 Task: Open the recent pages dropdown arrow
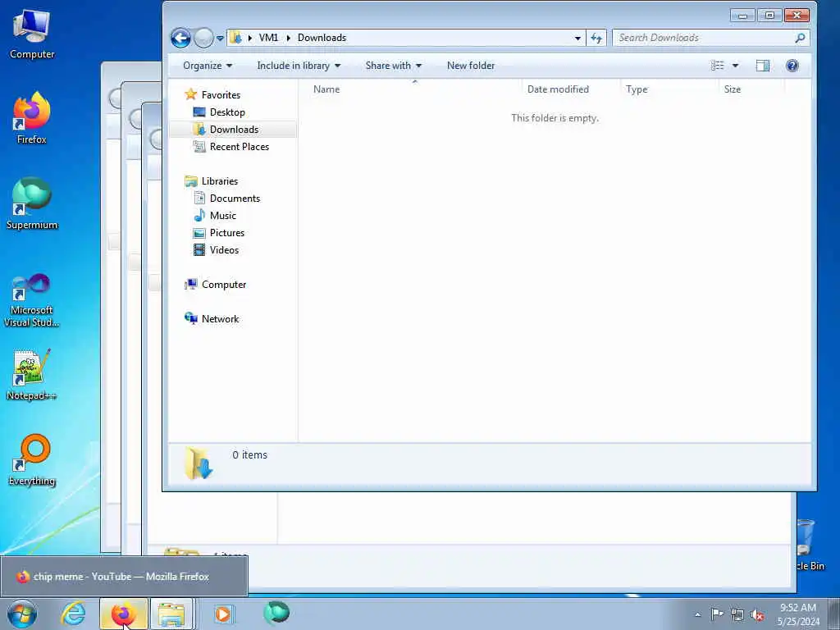[x=220, y=39]
